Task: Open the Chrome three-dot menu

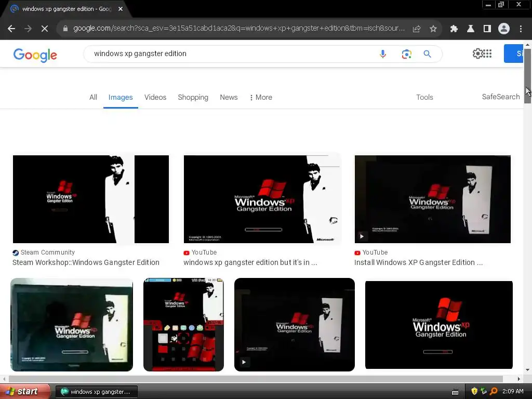Action: pyautogui.click(x=521, y=29)
